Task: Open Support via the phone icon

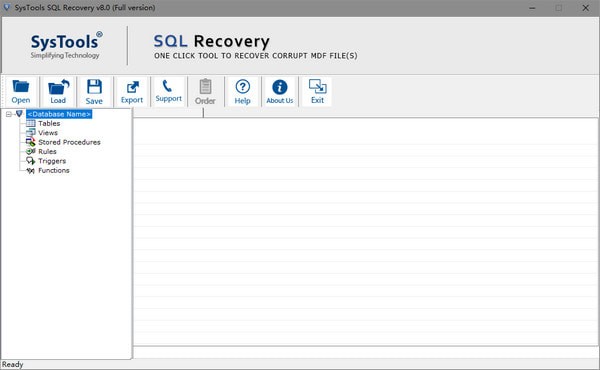Action: [167, 86]
